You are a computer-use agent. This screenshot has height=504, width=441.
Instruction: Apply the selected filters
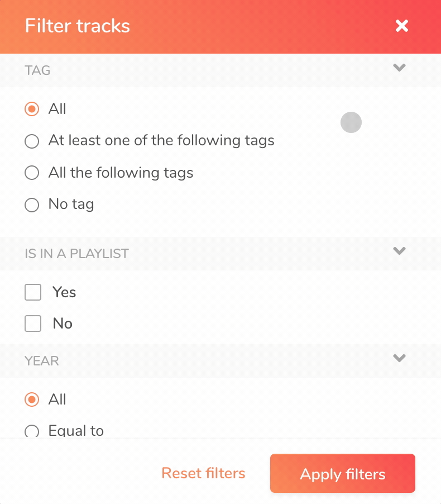tap(343, 473)
